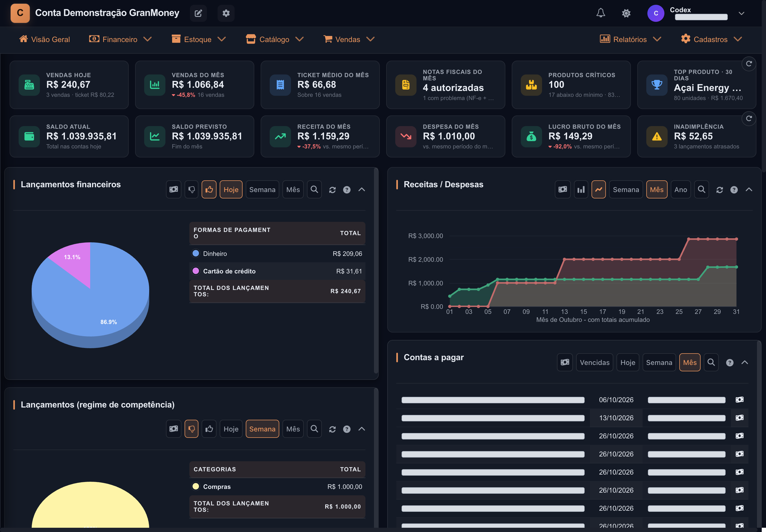Viewport: 766px width, 532px height.
Task: Select Mês in Receitas / Despesas
Action: (x=657, y=189)
